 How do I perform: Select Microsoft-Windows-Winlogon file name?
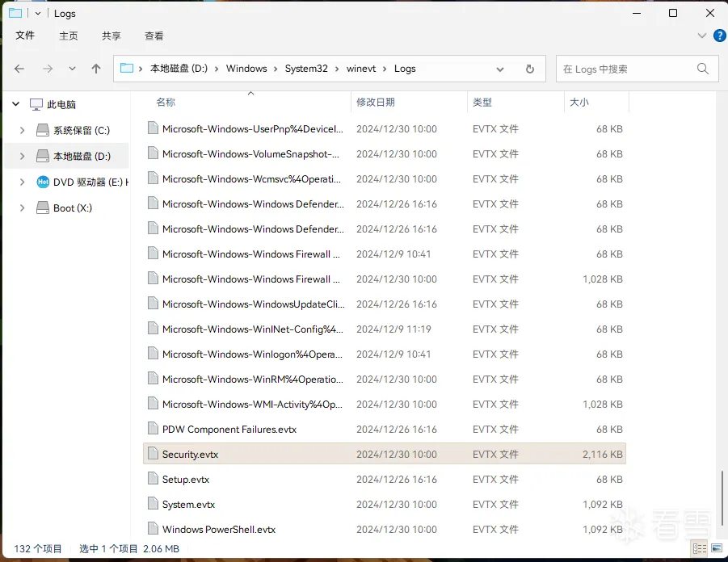click(x=252, y=354)
